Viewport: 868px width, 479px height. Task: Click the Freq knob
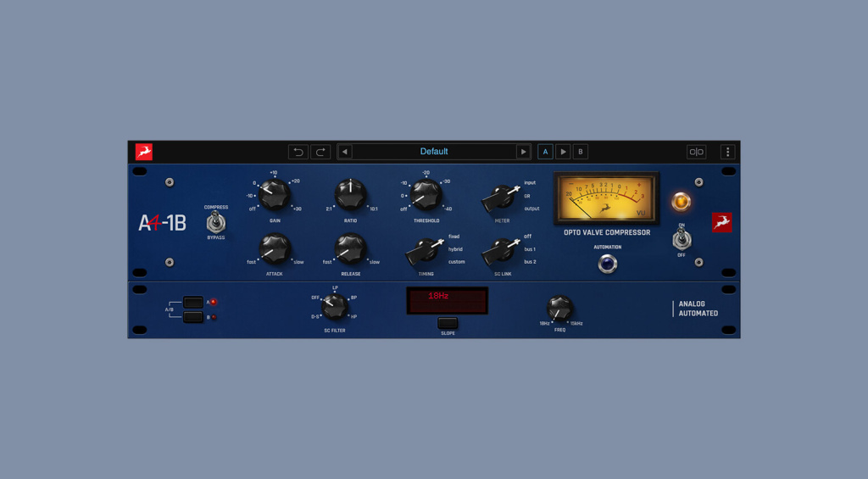tap(559, 308)
